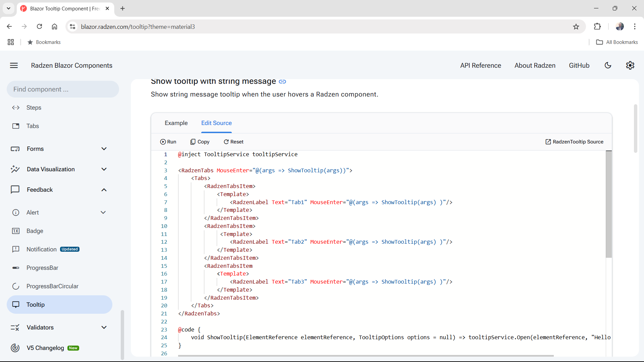Switch to the Example tab
The height and width of the screenshot is (362, 644).
point(176,123)
